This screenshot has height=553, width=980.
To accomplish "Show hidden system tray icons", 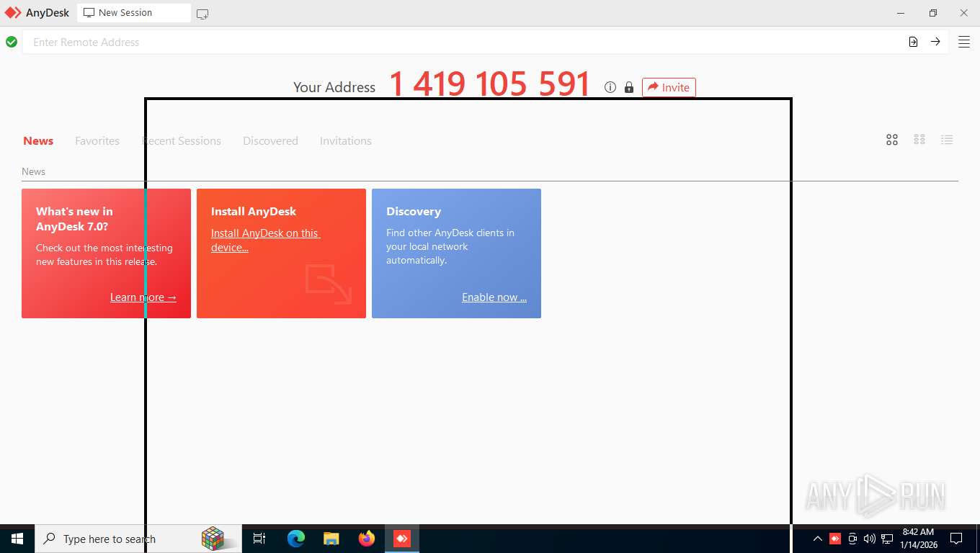I will coord(817,539).
